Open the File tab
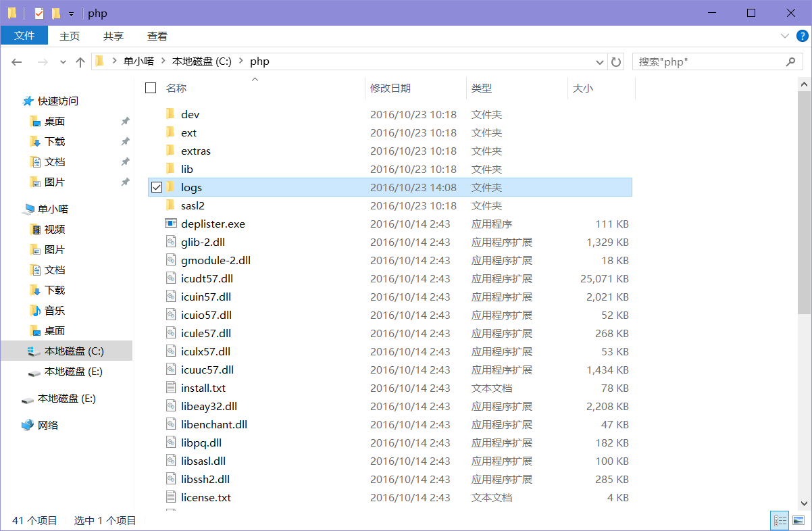The image size is (812, 531). point(24,36)
